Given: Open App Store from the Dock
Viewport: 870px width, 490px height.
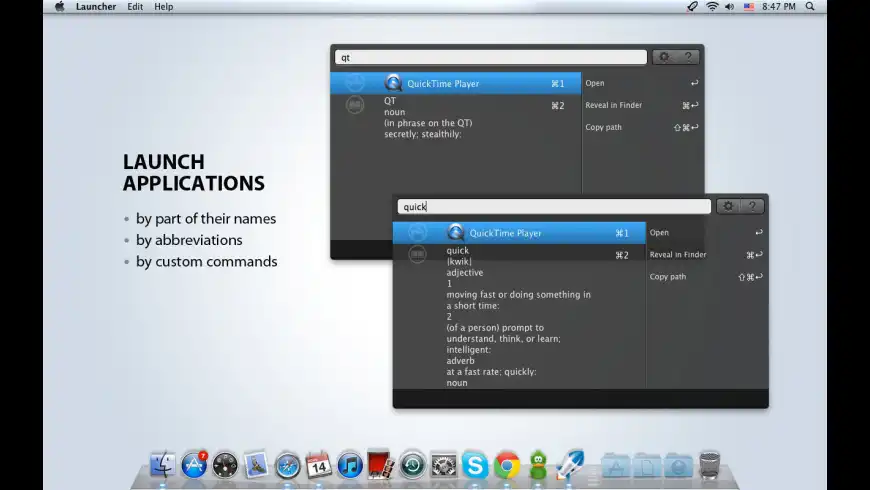Looking at the screenshot, I should coord(194,465).
